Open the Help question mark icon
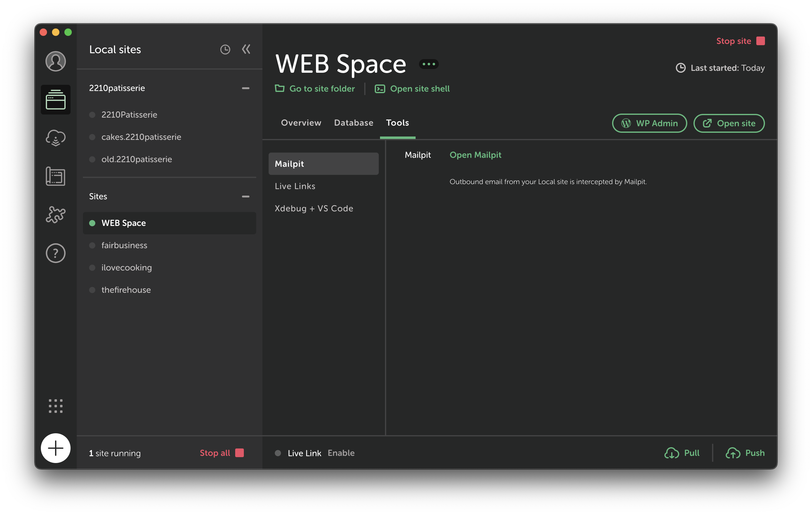 pyautogui.click(x=56, y=253)
